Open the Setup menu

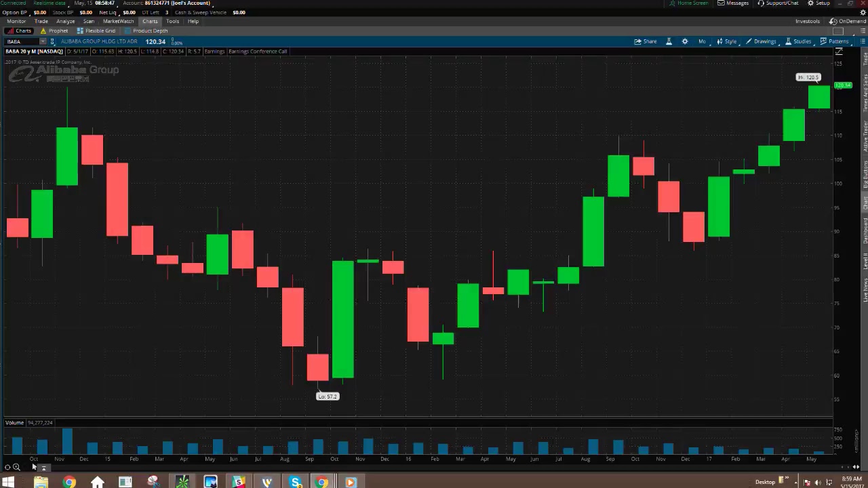(x=818, y=3)
